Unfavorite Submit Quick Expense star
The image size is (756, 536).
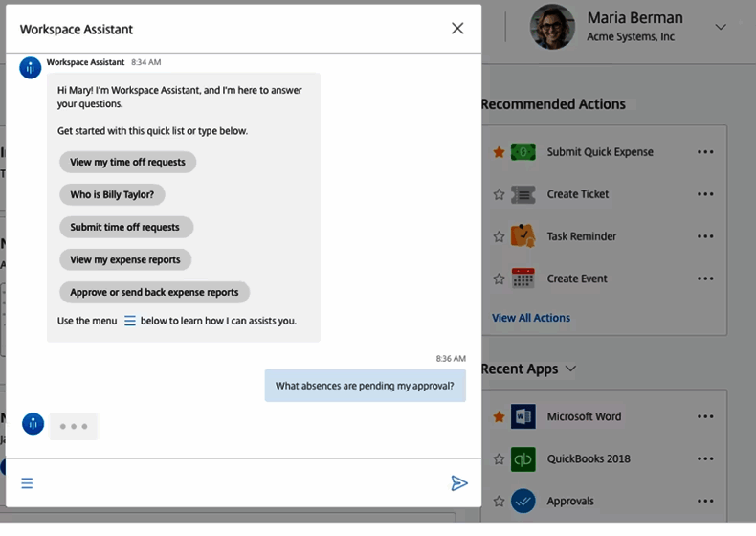(499, 152)
